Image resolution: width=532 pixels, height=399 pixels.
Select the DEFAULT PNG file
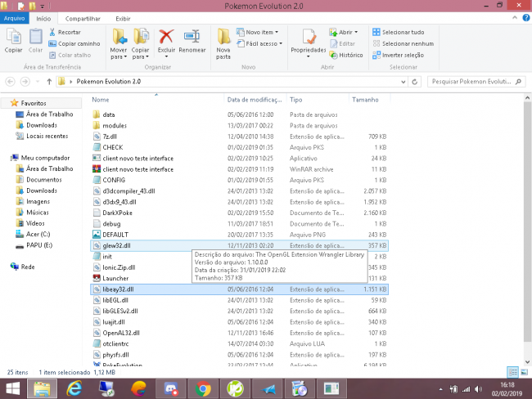coord(239,235)
